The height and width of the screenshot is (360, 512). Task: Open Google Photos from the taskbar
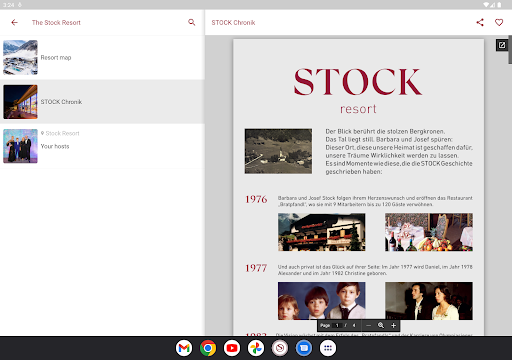pyautogui.click(x=256, y=348)
